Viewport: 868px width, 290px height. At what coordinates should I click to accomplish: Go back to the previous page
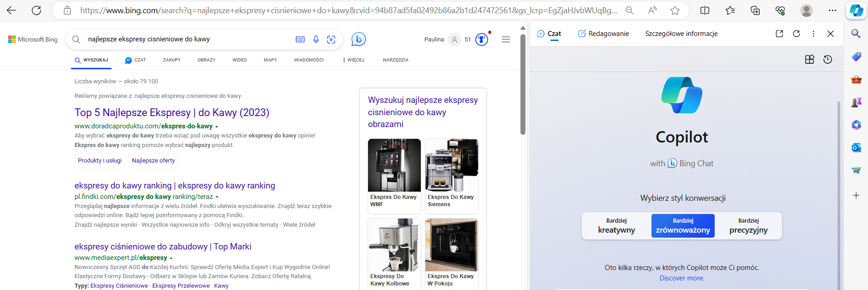click(x=11, y=10)
